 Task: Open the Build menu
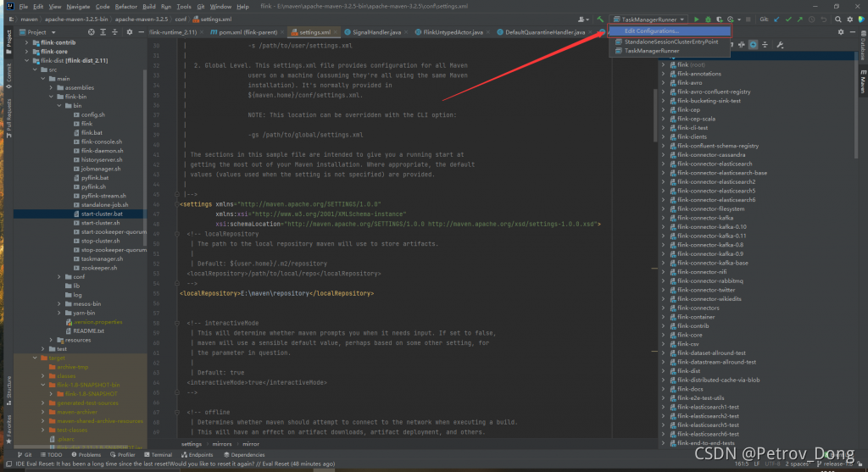149,7
